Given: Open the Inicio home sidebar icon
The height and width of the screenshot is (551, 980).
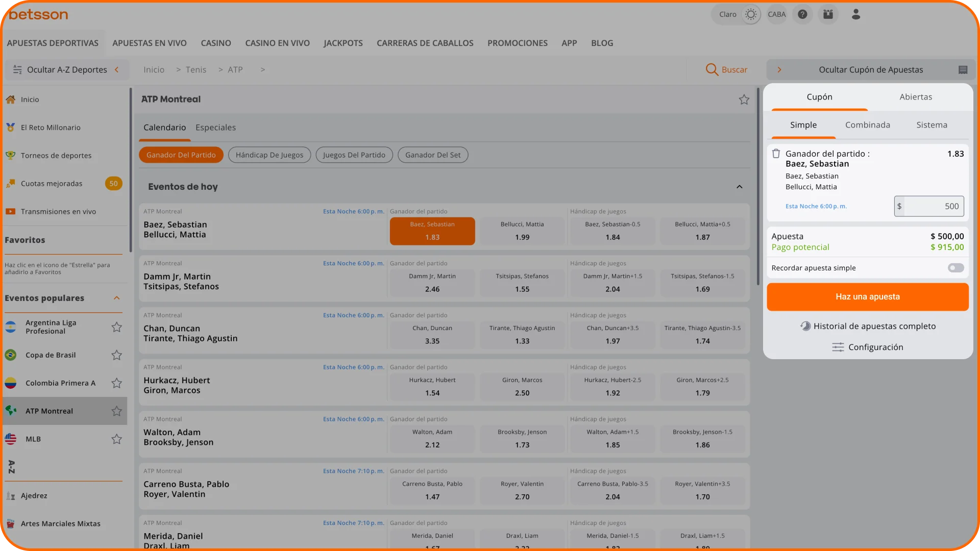Looking at the screenshot, I should tap(10, 99).
